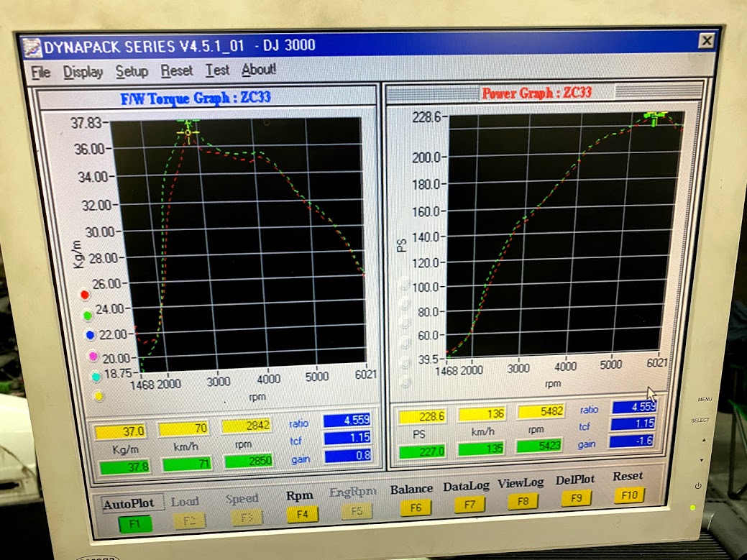747x560 pixels.
Task: Open the Setup menu
Action: (132, 71)
